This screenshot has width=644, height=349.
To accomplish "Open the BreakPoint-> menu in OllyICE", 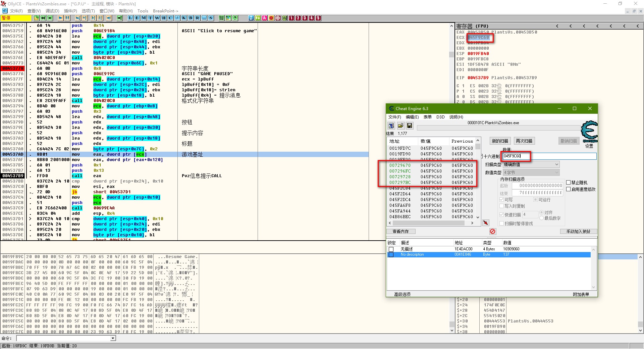I will pos(166,11).
